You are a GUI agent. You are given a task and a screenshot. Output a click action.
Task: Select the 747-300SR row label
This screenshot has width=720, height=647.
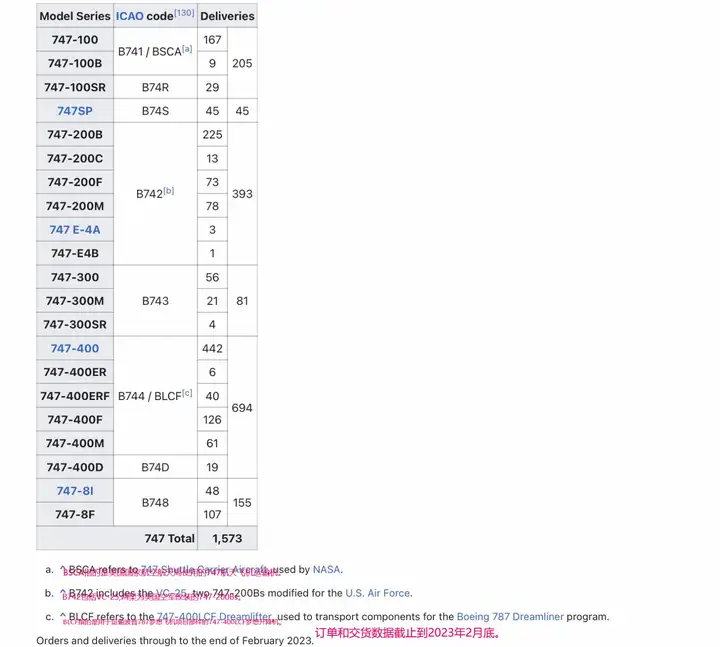(75, 325)
